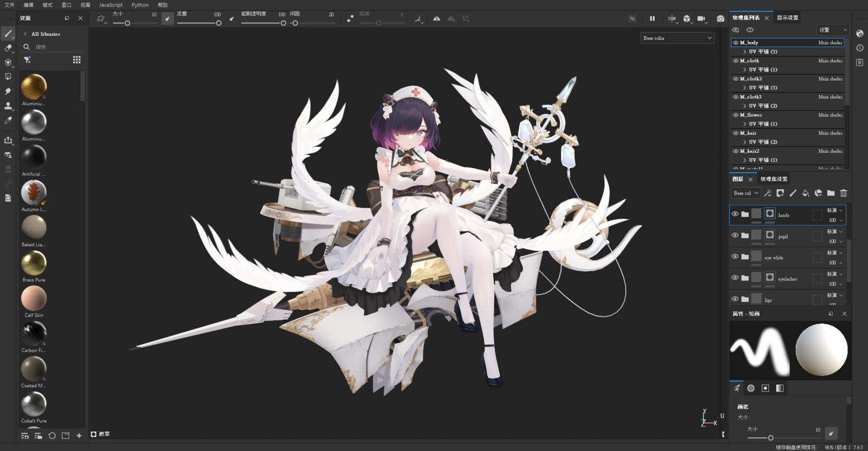Viewport: 868px width, 451px height.
Task: Open the 设置 dropdown in texture set list
Action: [x=833, y=30]
